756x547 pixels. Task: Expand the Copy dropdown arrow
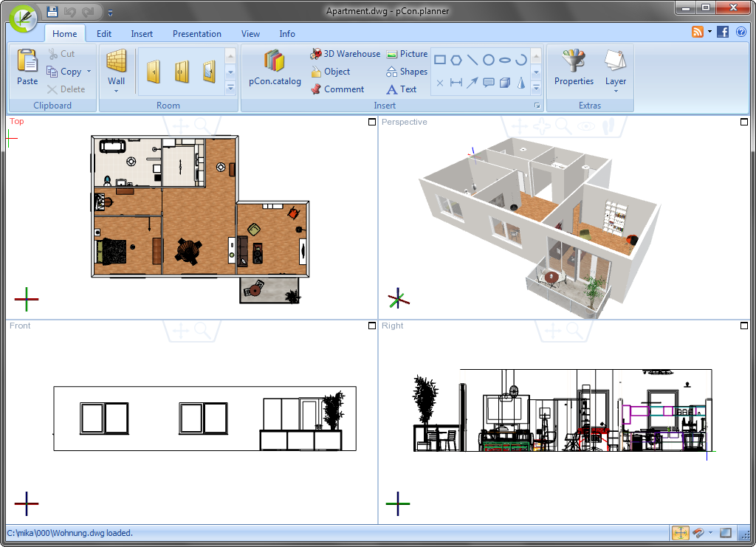pos(89,72)
